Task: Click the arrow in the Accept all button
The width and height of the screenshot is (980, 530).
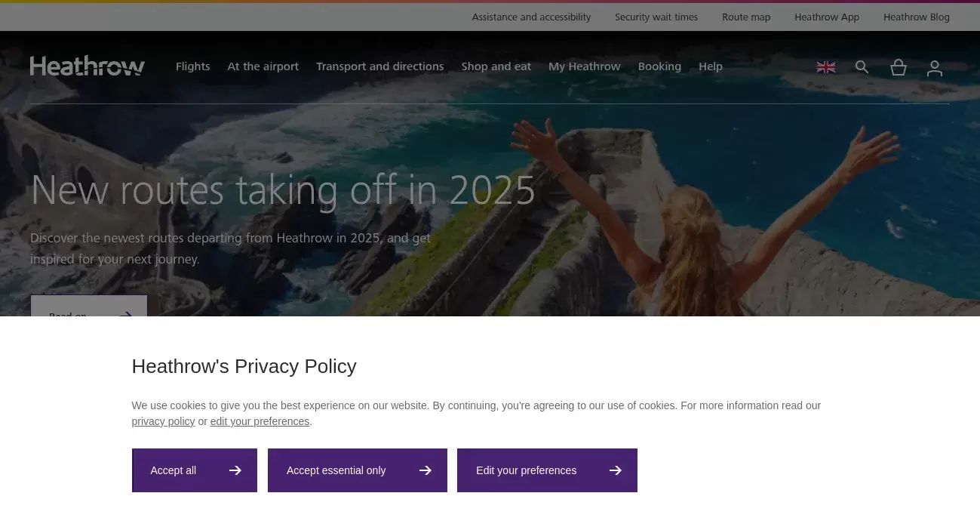Action: pyautogui.click(x=235, y=470)
